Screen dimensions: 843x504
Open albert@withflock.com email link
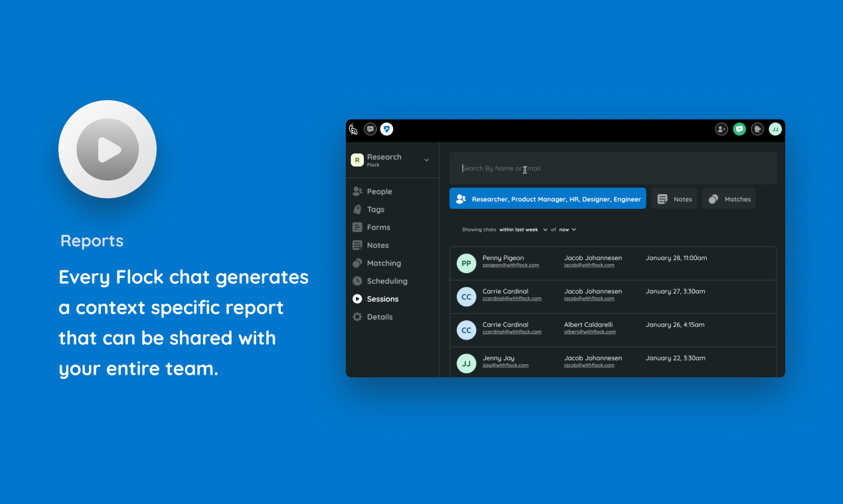(x=590, y=332)
